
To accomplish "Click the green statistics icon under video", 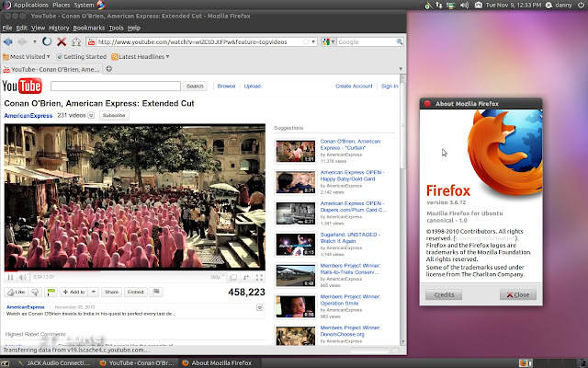I will coord(51,292).
